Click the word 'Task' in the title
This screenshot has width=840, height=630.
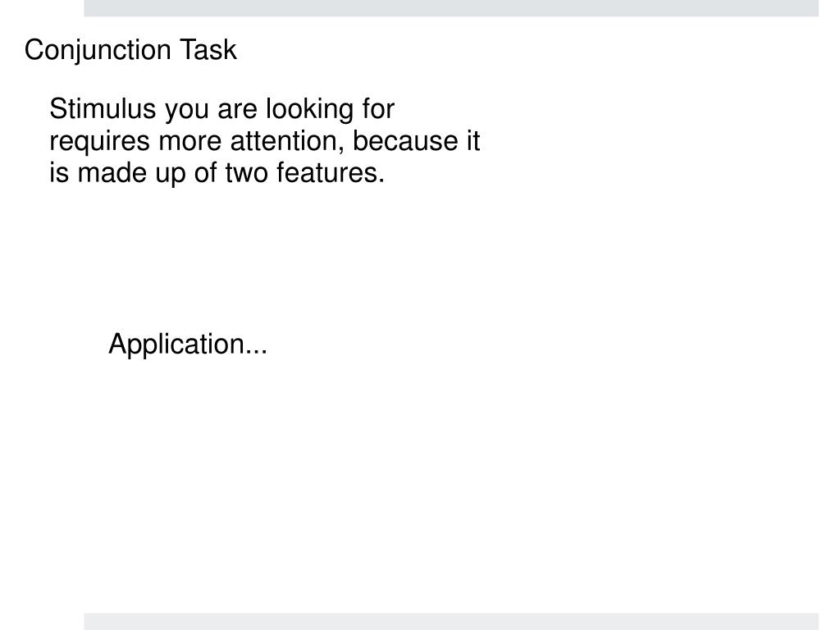[208, 50]
